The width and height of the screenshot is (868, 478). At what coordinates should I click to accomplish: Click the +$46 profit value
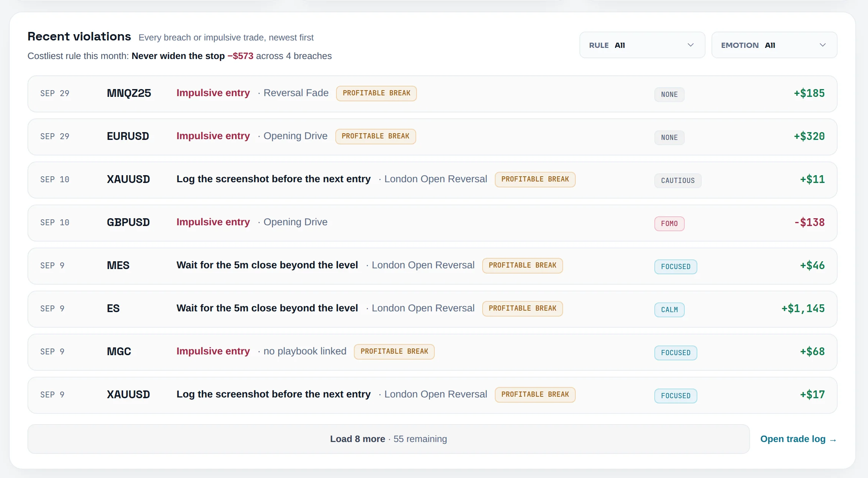[812, 265]
